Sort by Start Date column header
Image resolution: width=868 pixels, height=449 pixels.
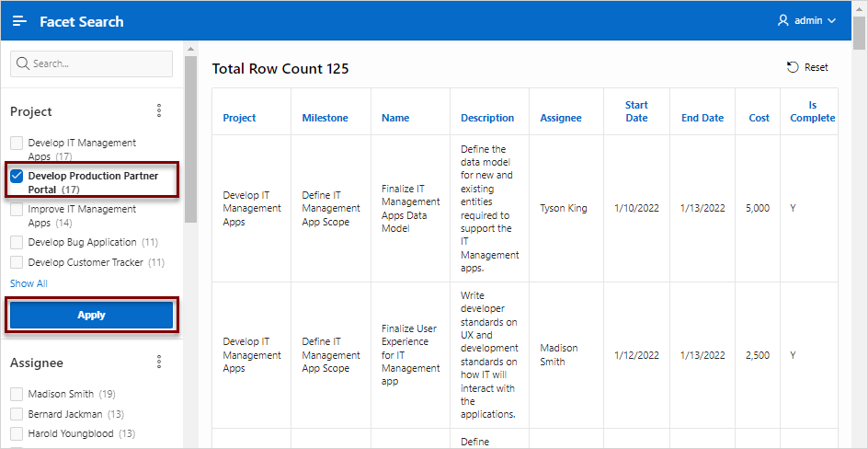(636, 111)
